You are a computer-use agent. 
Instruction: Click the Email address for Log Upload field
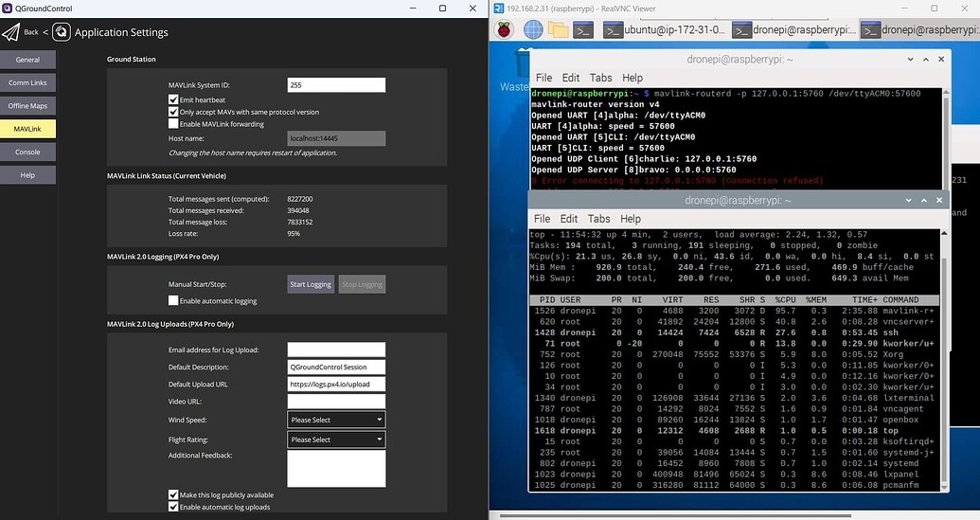336,350
